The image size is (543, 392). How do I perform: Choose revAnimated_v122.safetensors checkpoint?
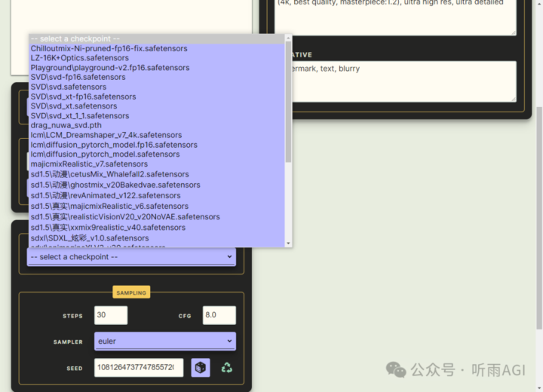point(106,195)
